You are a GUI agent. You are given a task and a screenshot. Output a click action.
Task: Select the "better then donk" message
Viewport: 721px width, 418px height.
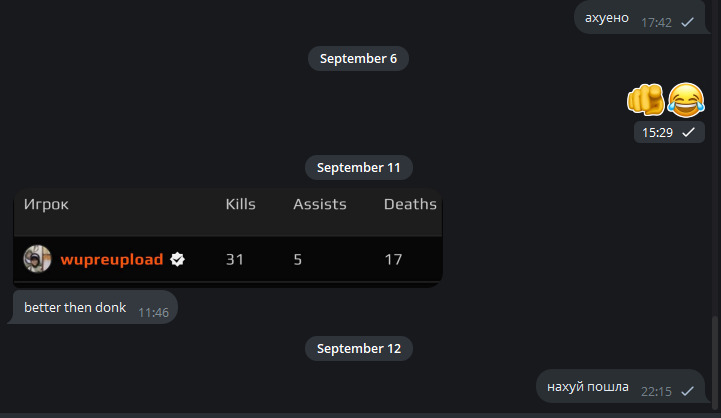click(x=75, y=308)
